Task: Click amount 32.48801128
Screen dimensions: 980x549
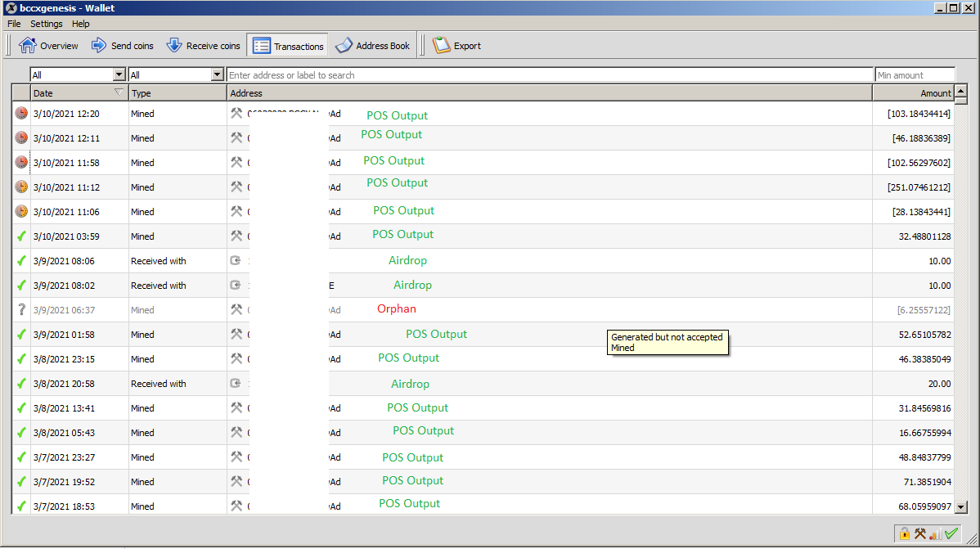Action: pos(924,236)
